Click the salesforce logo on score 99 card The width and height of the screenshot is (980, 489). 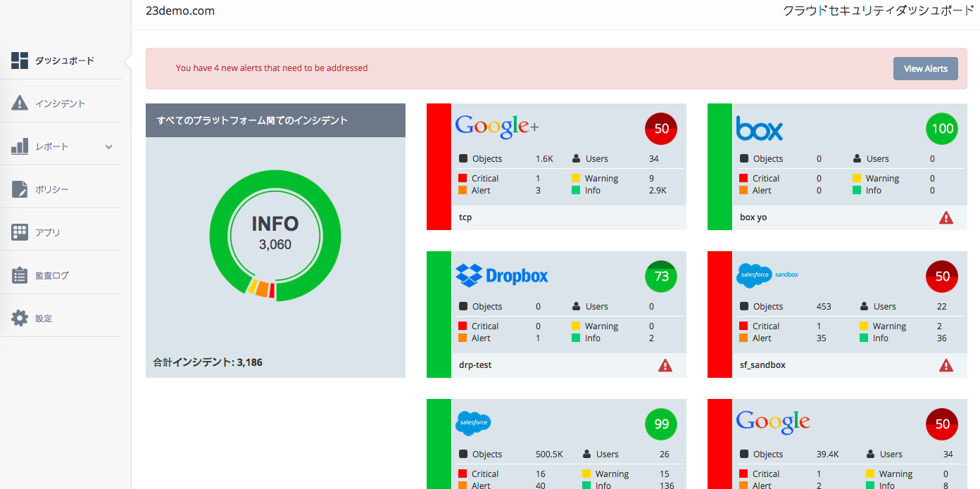[x=473, y=423]
